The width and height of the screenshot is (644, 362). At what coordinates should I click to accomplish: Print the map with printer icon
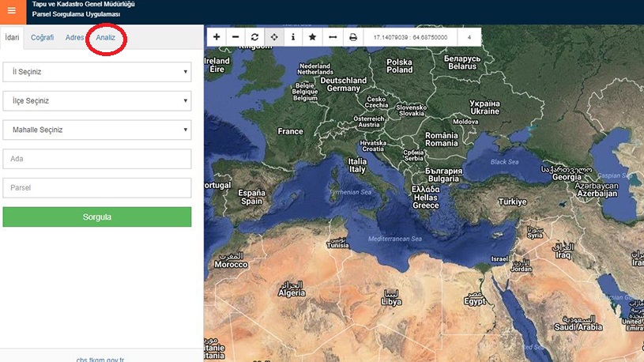click(352, 37)
